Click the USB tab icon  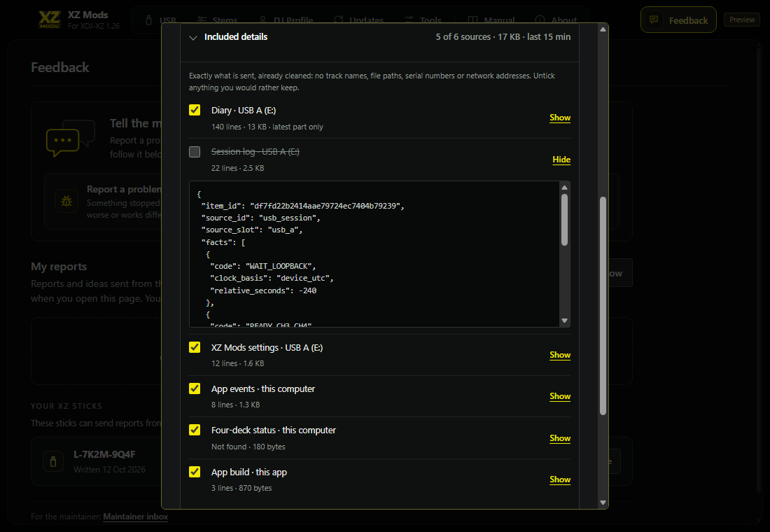[x=149, y=20]
